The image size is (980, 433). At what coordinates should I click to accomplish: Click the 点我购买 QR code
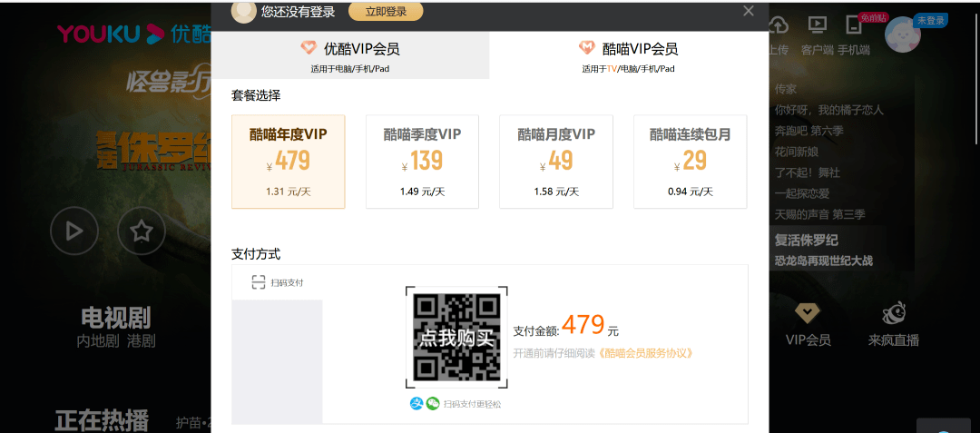456,337
